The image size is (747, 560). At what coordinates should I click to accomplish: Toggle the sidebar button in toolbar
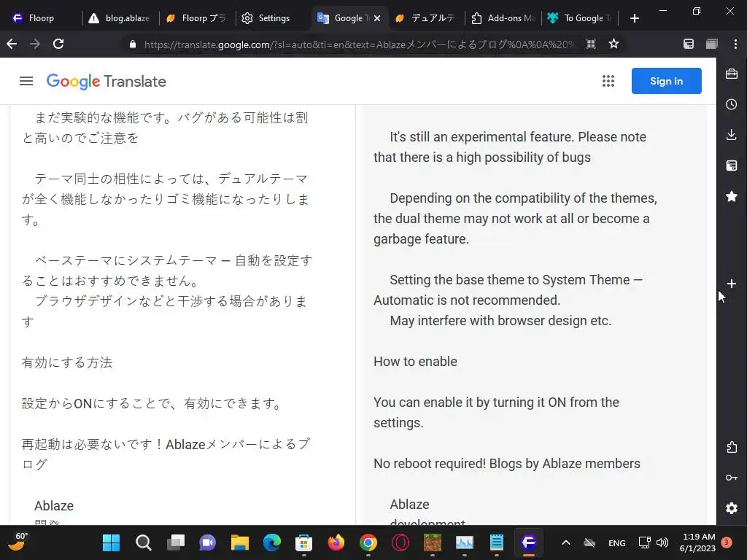click(x=689, y=44)
